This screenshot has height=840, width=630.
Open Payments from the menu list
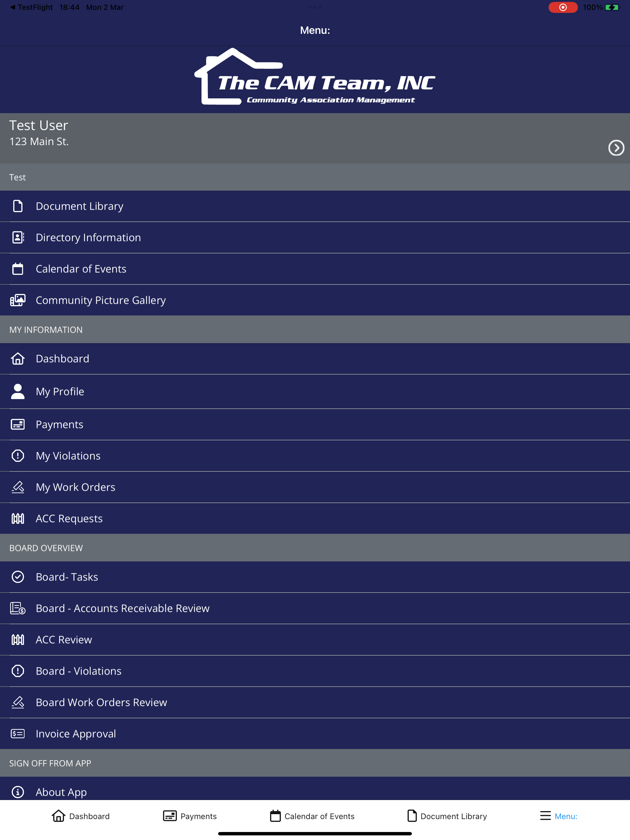315,424
